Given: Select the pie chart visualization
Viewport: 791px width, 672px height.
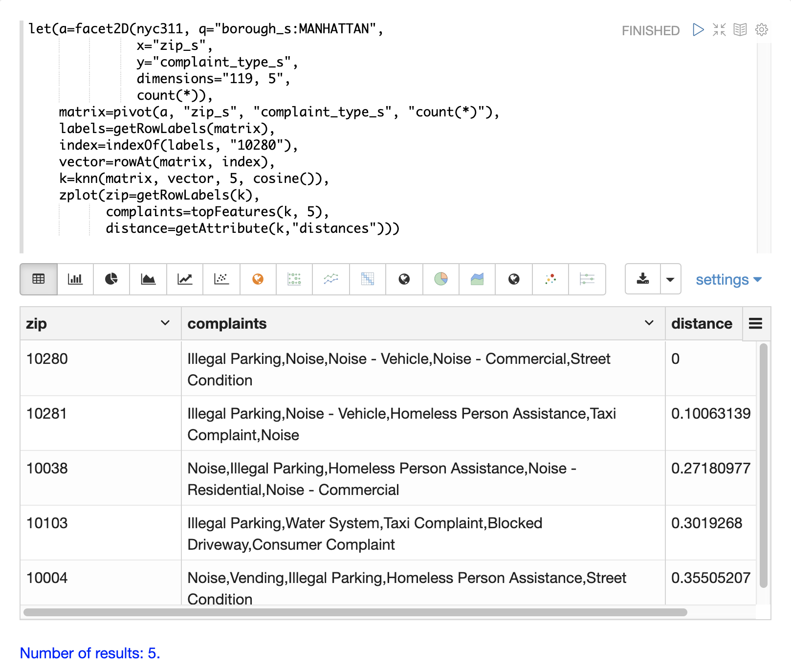Looking at the screenshot, I should pos(111,279).
